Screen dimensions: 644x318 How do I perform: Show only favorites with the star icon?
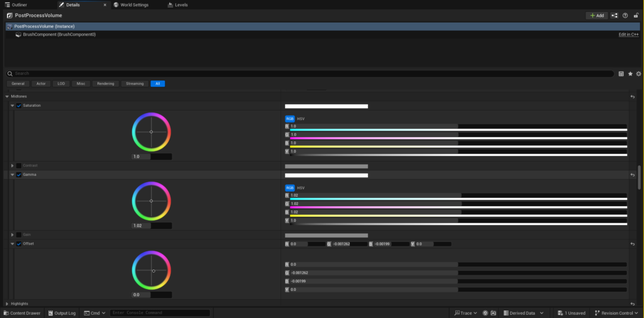tap(630, 74)
